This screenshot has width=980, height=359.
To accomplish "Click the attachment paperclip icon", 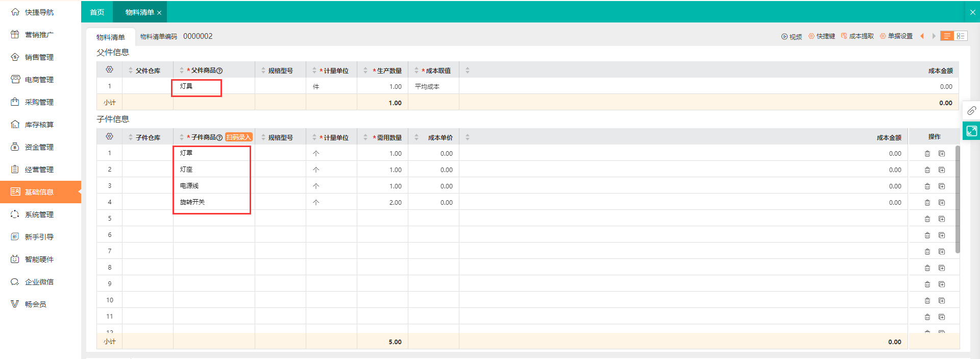I will coord(971,111).
